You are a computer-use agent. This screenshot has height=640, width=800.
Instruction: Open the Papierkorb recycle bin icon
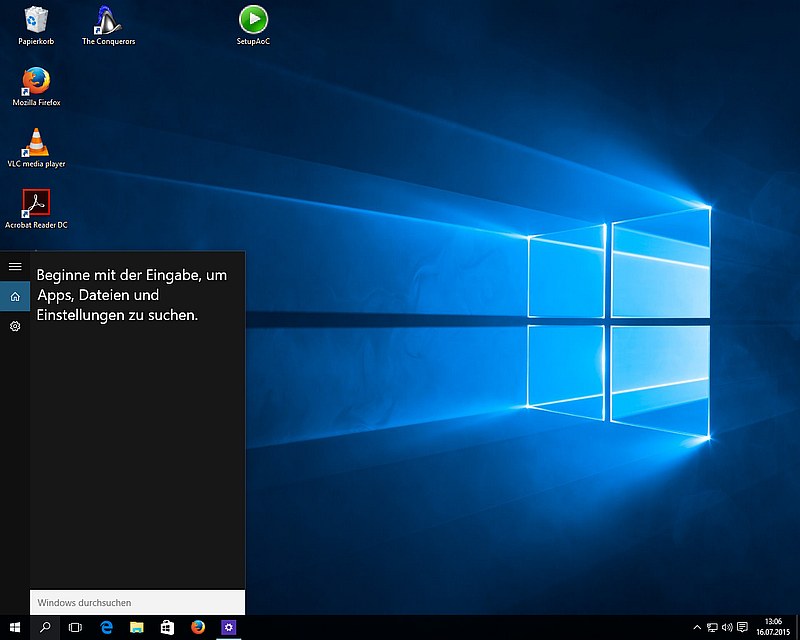click(37, 20)
